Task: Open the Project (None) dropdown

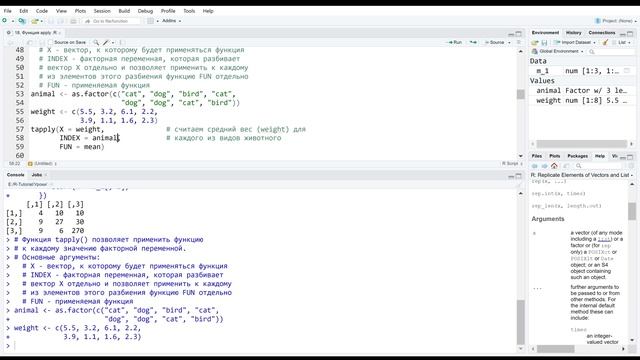Action: point(616,21)
